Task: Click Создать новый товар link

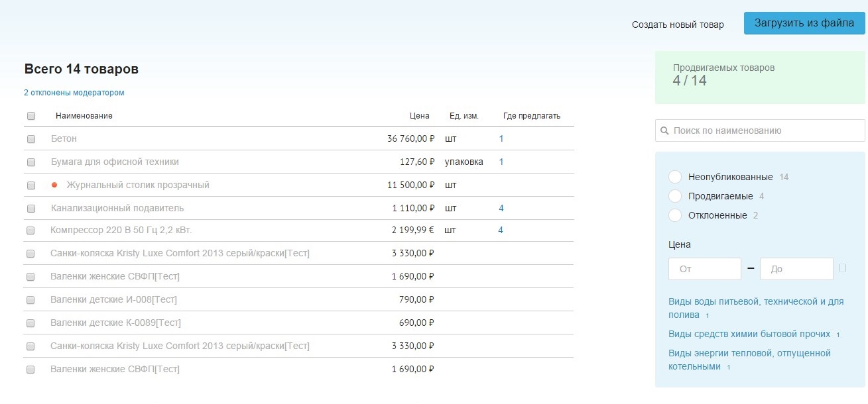Action: pos(678,25)
